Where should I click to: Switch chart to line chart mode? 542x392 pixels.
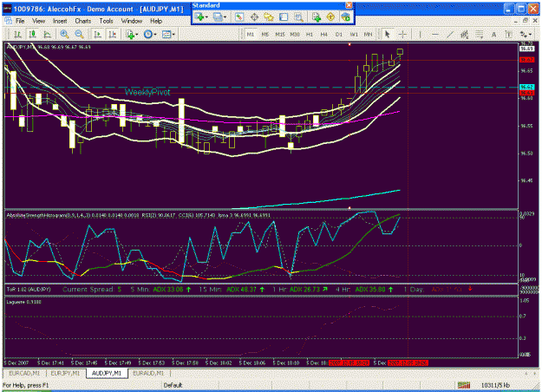(47, 34)
